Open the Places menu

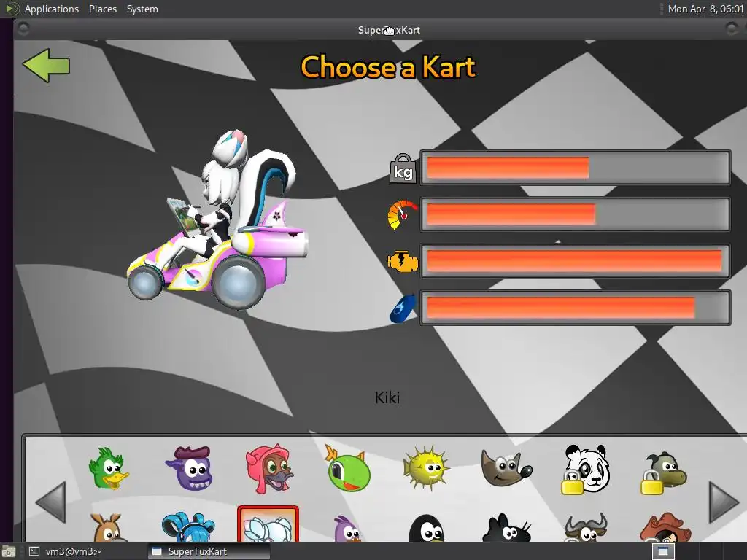(103, 9)
